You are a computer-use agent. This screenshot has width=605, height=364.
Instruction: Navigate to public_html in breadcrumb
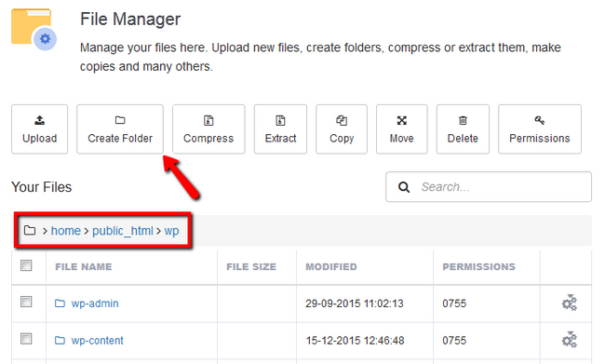123,231
